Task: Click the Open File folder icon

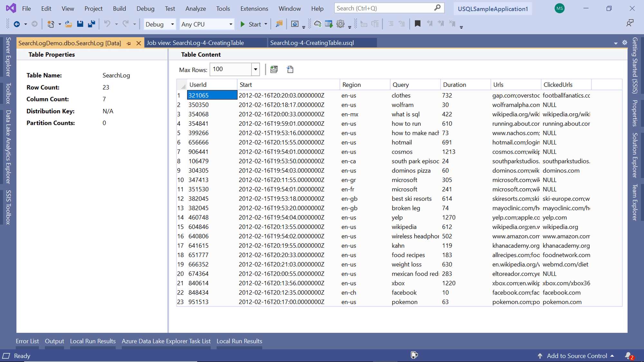Action: coord(68,24)
